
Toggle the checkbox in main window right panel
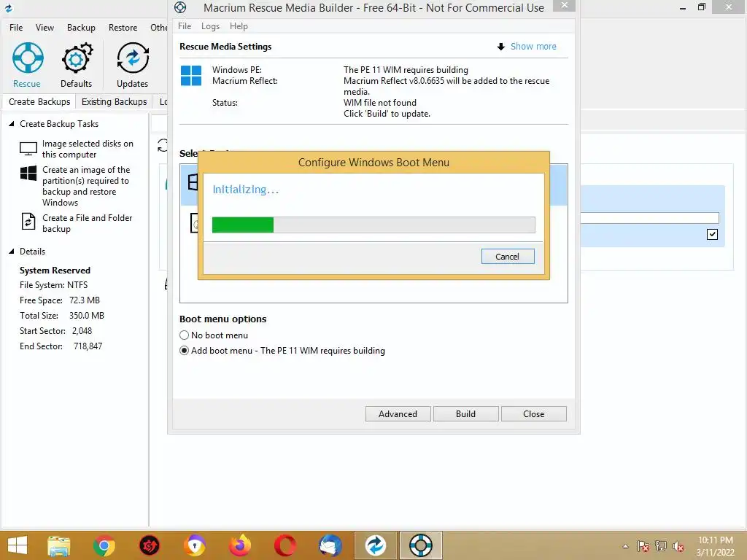point(712,234)
